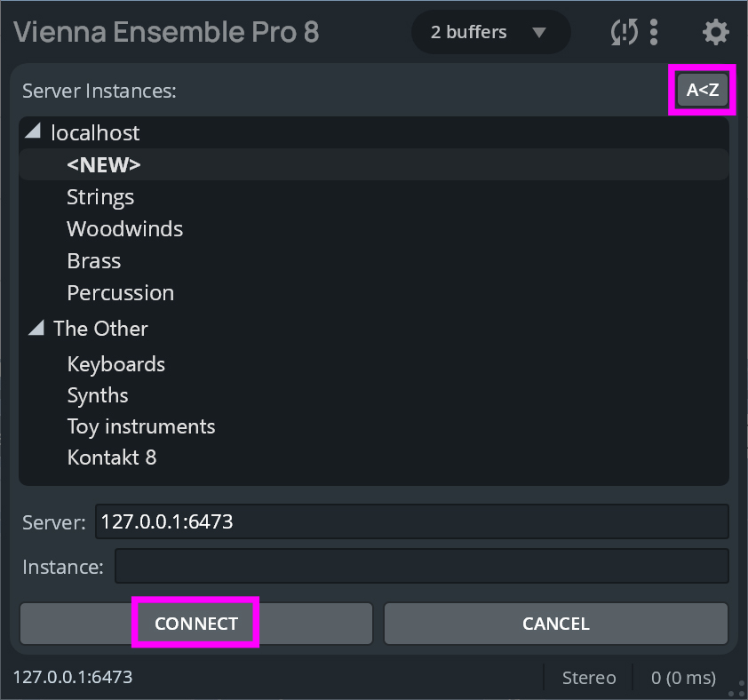Select the Toy instruments instance
The height and width of the screenshot is (700, 748).
point(140,426)
